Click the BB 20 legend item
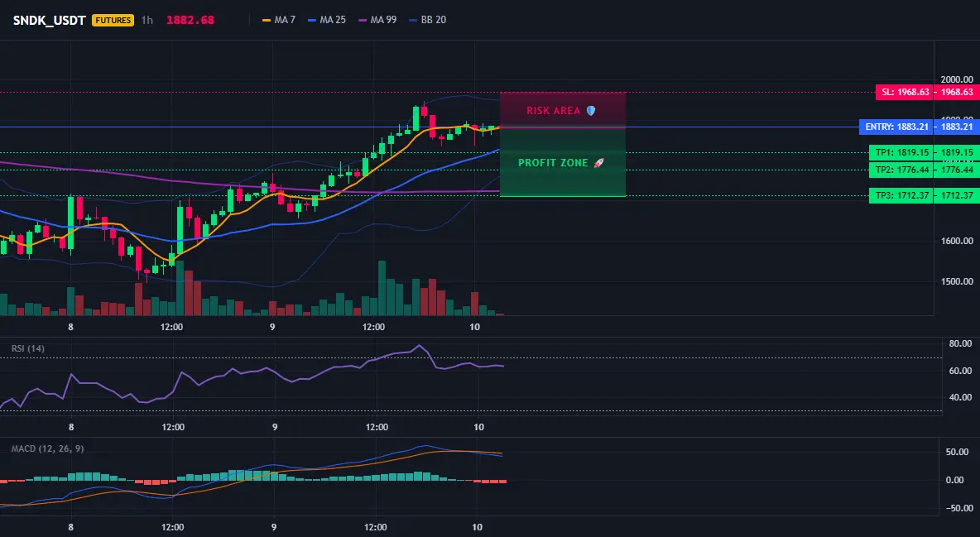Image resolution: width=980 pixels, height=537 pixels. tap(428, 20)
